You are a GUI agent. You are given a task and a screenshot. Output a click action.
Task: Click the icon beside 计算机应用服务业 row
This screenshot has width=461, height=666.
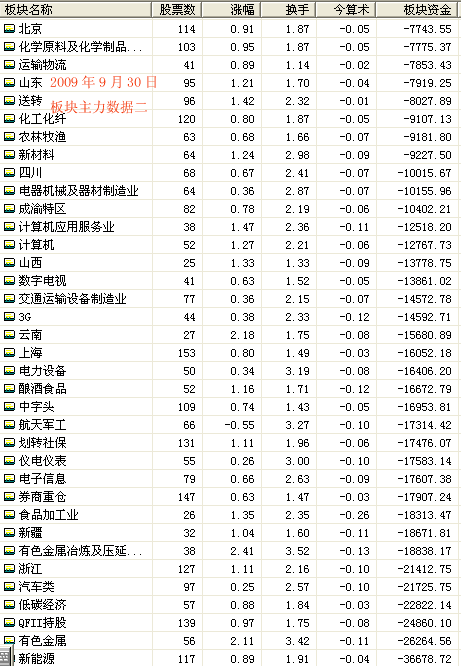(9, 227)
